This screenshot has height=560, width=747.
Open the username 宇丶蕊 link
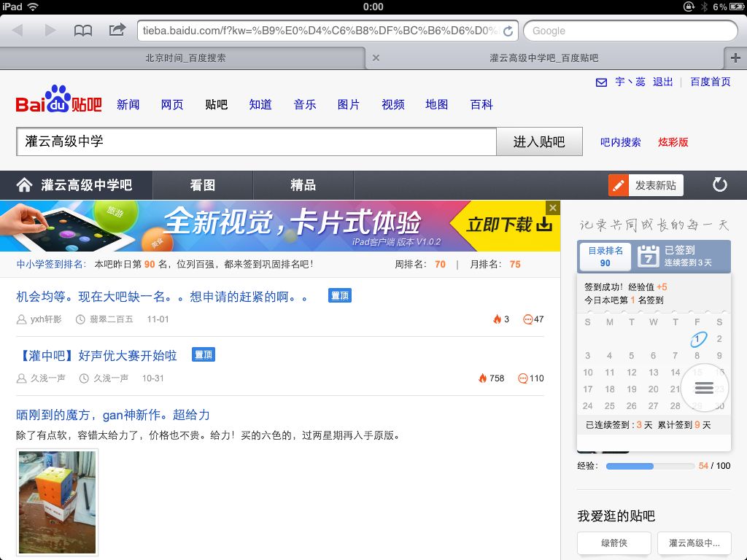630,82
